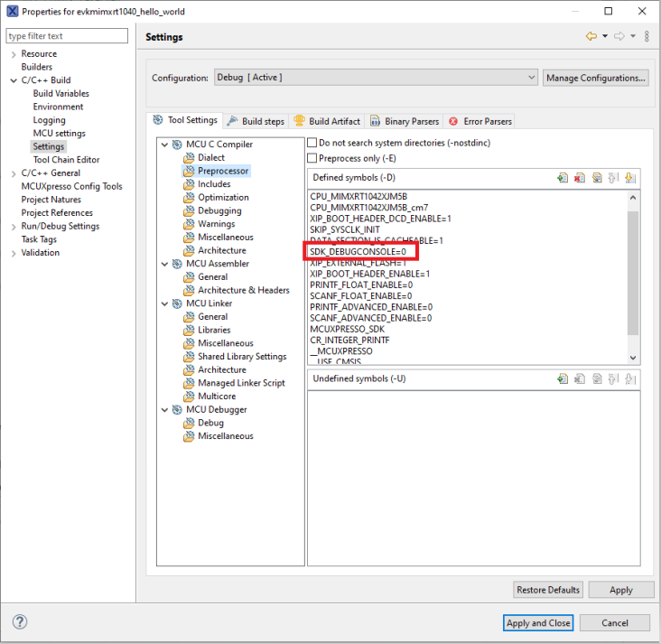Open the Configuration dropdown
The height and width of the screenshot is (644, 661).
pos(376,78)
